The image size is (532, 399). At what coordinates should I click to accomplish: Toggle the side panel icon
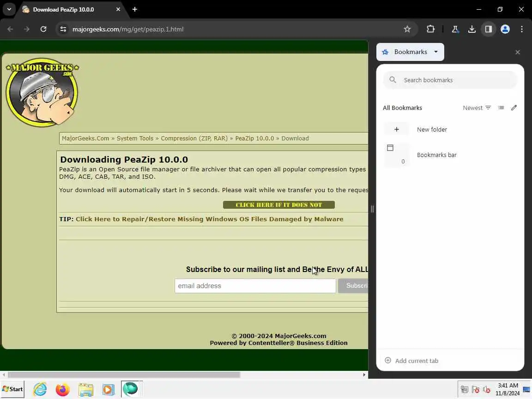(x=488, y=29)
